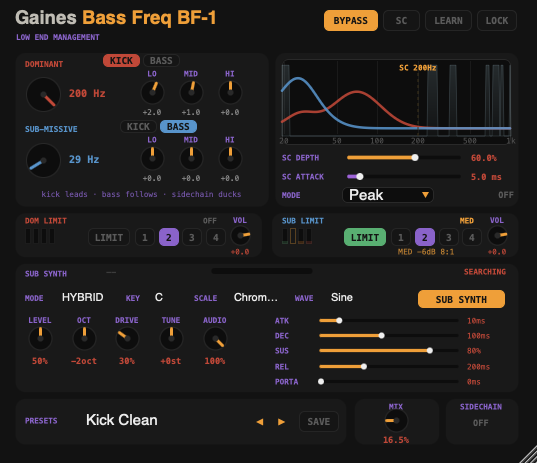
Task: Click the window resize grip in the corner
Action: (x=528, y=455)
